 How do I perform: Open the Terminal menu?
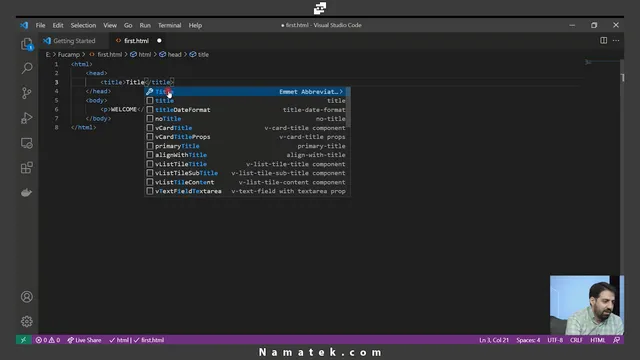pyautogui.click(x=169, y=25)
